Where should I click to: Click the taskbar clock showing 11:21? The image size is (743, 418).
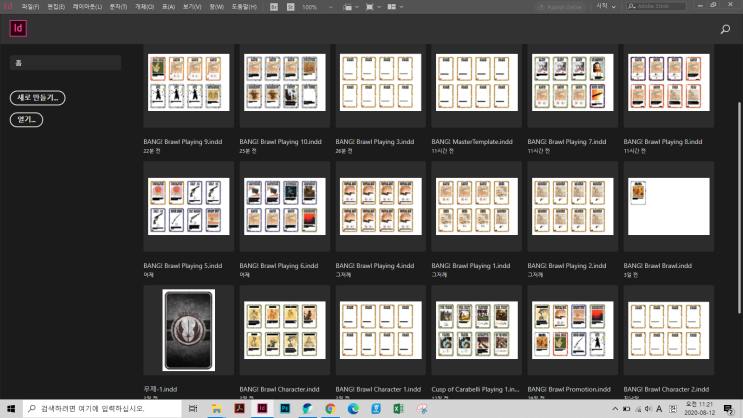699,409
